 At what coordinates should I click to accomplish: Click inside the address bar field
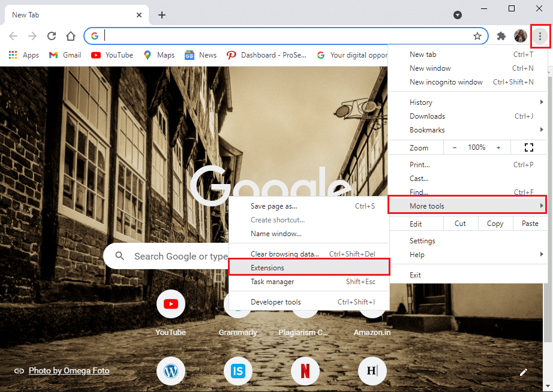282,36
